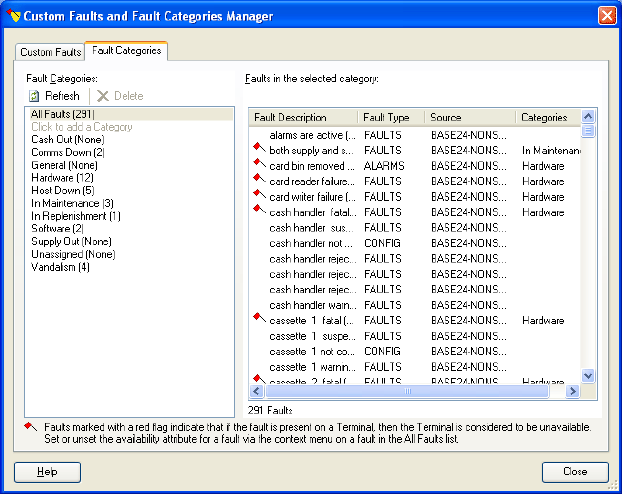Click the application icon in the title bar
622x494 pixels.
tap(13, 15)
